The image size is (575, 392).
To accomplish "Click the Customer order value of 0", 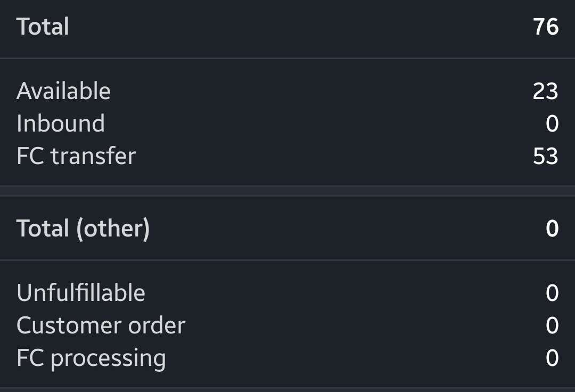I will click(552, 325).
